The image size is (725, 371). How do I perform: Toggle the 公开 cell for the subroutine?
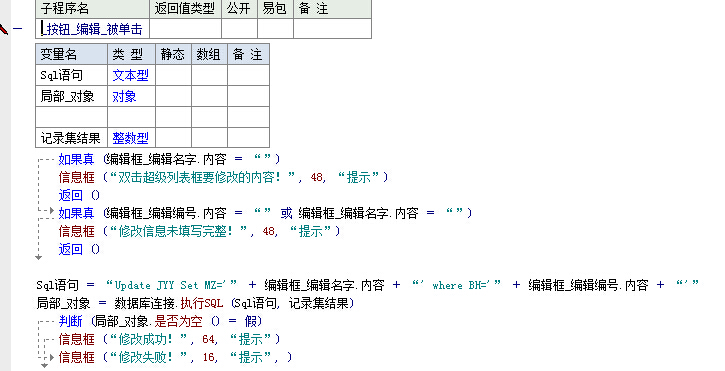[240, 29]
